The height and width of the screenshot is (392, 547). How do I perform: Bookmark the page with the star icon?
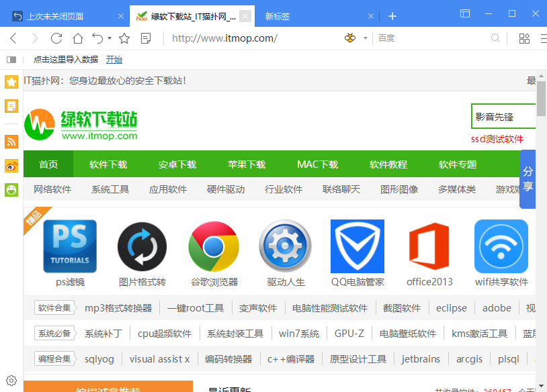124,38
